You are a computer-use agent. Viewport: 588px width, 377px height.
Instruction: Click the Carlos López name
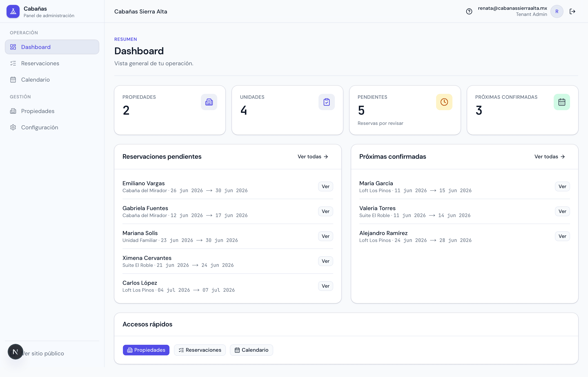140,283
